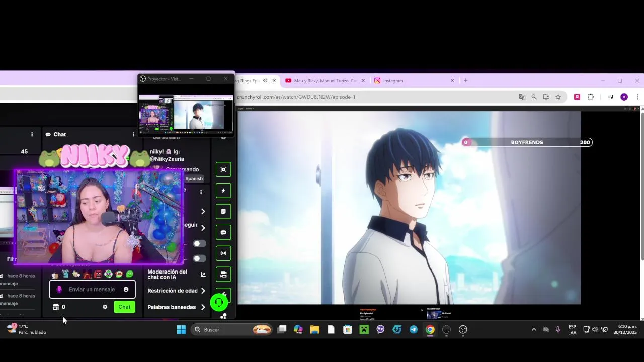The image size is (644, 362).
Task: Open the camera layout icon in the sidebar
Action: [223, 275]
